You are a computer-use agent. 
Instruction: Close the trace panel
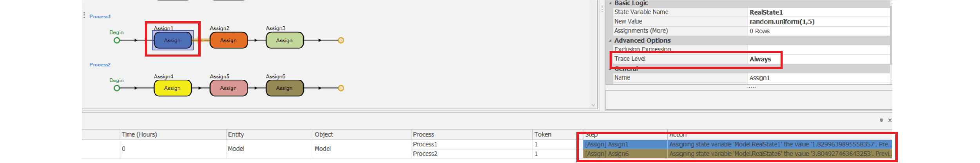tap(889, 120)
